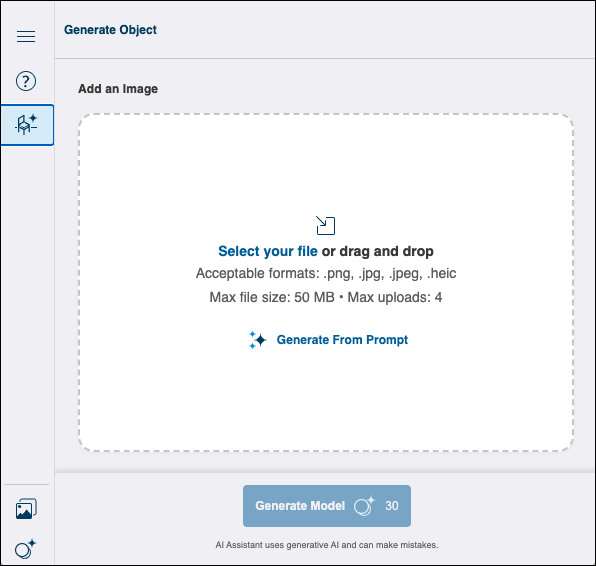
Task: Click the Generate Object panel title
Action: tap(110, 30)
